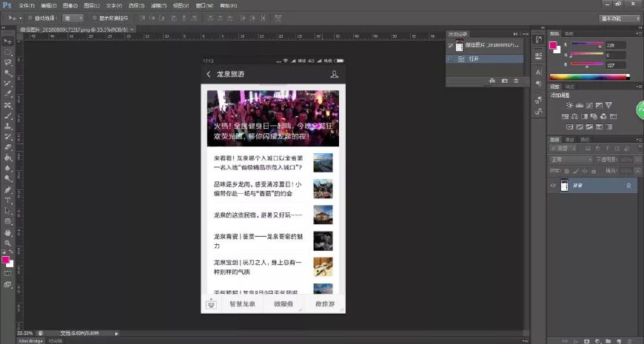Select the Lasso tool

click(7, 63)
